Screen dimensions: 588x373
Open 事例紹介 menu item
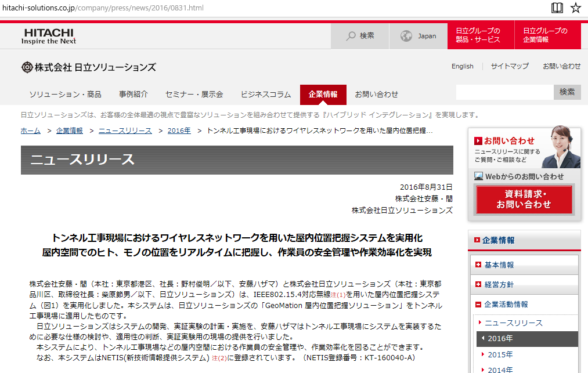pos(134,95)
